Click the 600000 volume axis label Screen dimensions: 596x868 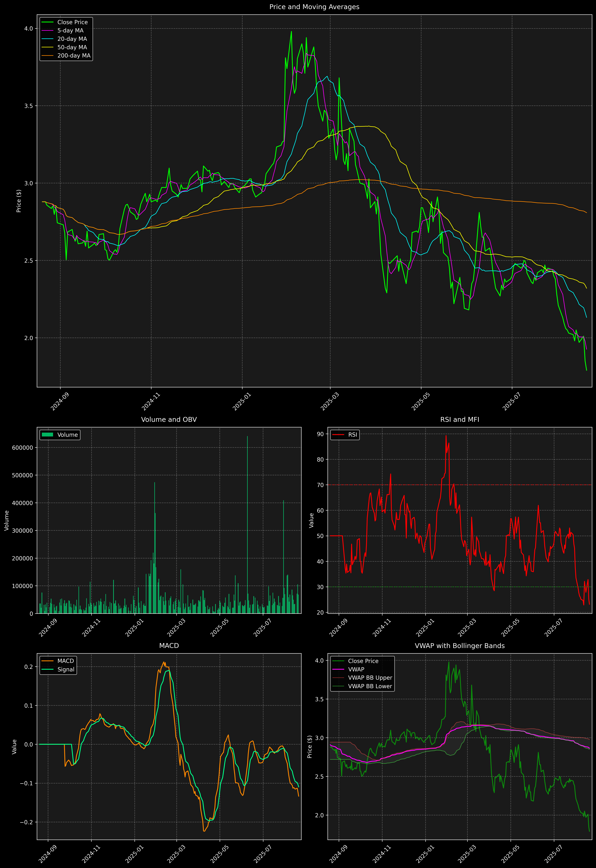(22, 448)
